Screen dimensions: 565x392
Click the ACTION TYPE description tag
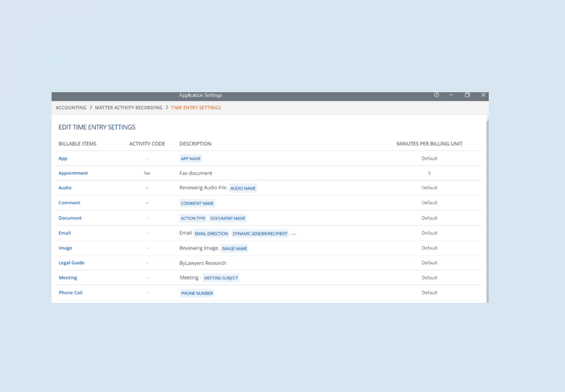192,219
